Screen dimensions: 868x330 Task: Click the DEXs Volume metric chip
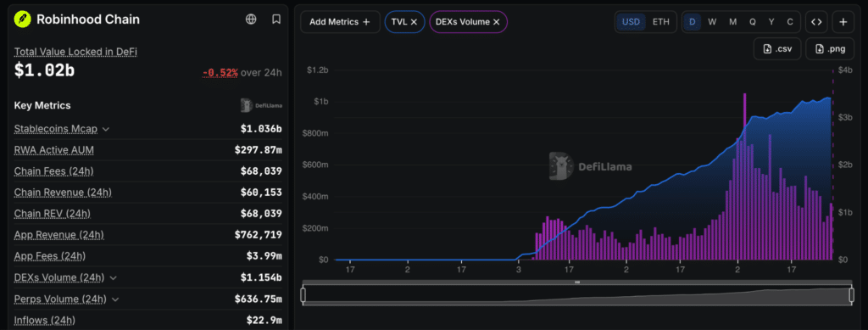pyautogui.click(x=468, y=22)
